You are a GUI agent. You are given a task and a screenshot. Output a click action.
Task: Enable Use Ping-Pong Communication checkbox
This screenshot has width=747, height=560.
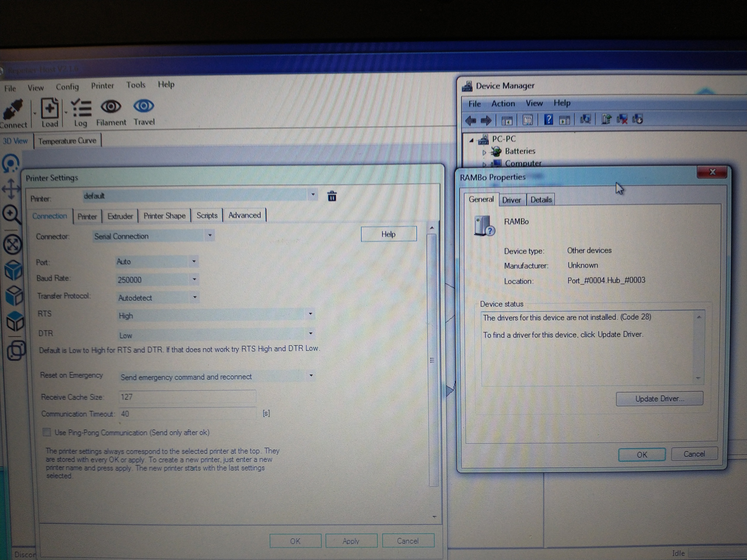point(47,432)
